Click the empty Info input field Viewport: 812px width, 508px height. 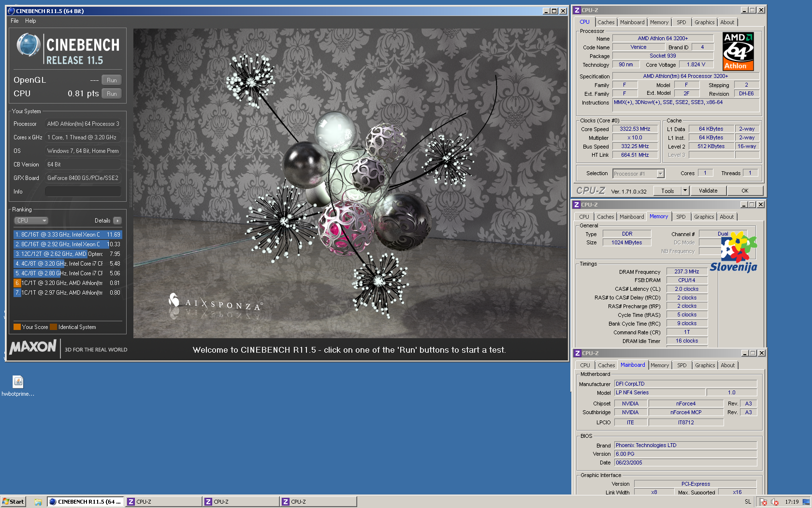tap(83, 192)
